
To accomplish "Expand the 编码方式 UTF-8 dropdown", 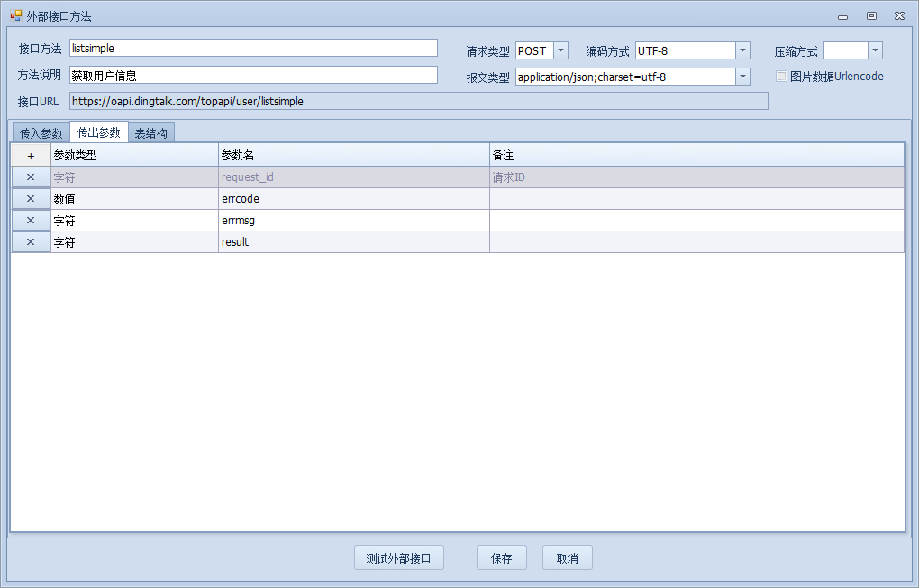I will pyautogui.click(x=742, y=51).
